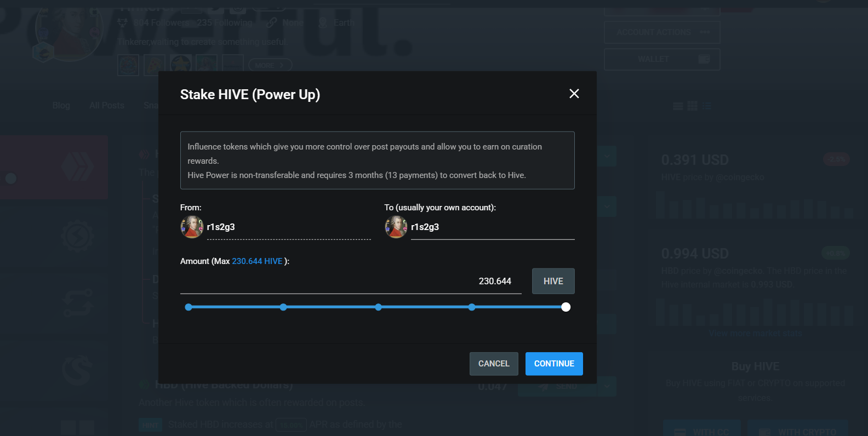This screenshot has height=436, width=868.
Task: Switch to the Blog tab
Action: [x=61, y=105]
